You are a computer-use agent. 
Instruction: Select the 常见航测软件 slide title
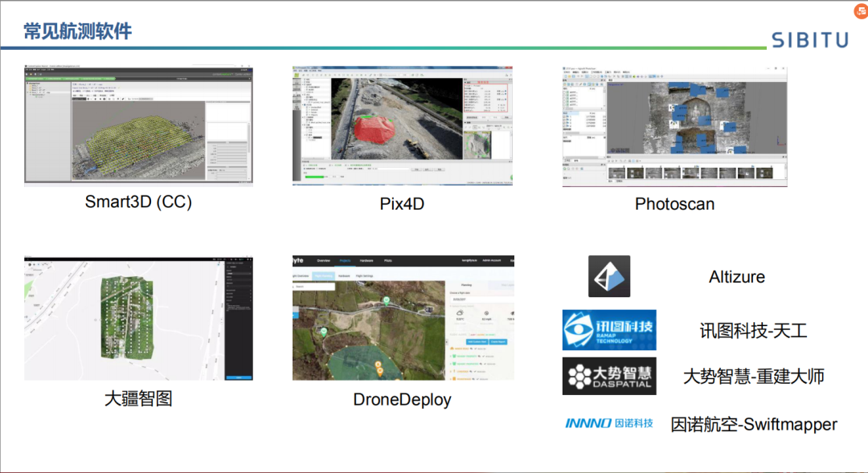pyautogui.click(x=77, y=31)
